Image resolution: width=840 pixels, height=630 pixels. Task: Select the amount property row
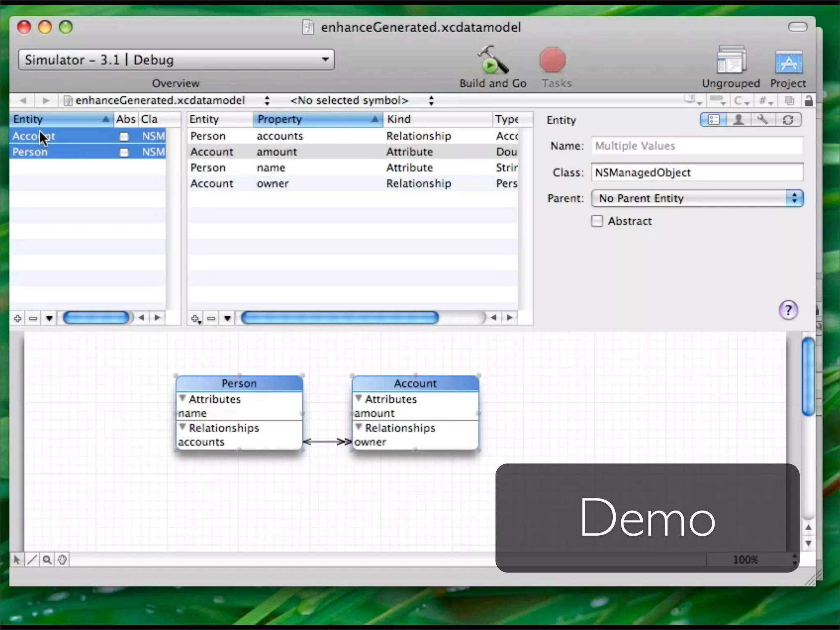point(353,152)
